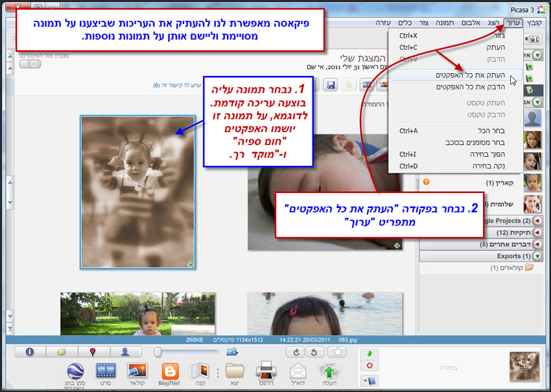Toggle the people panel button
Image resolution: width=551 pixels, height=392 pixels.
(126, 352)
